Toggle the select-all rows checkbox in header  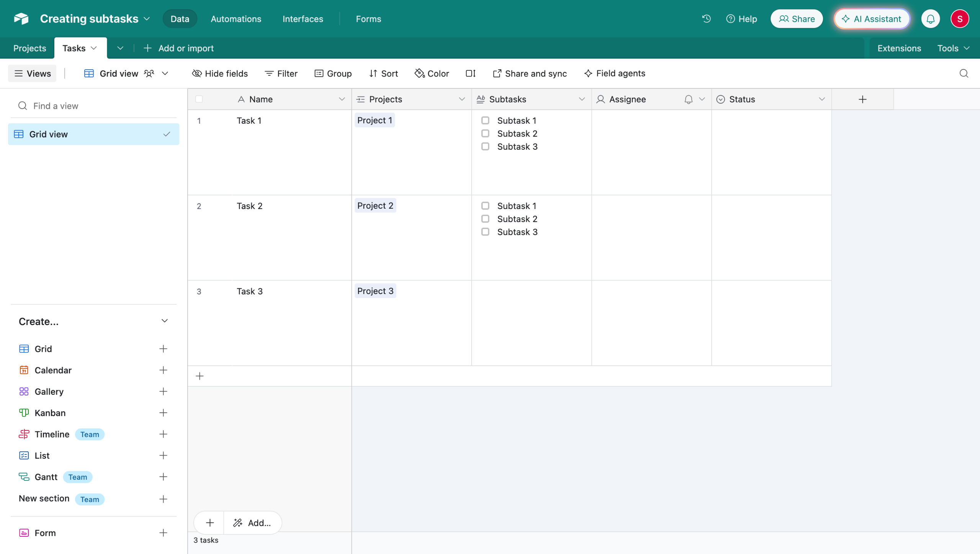coord(199,100)
